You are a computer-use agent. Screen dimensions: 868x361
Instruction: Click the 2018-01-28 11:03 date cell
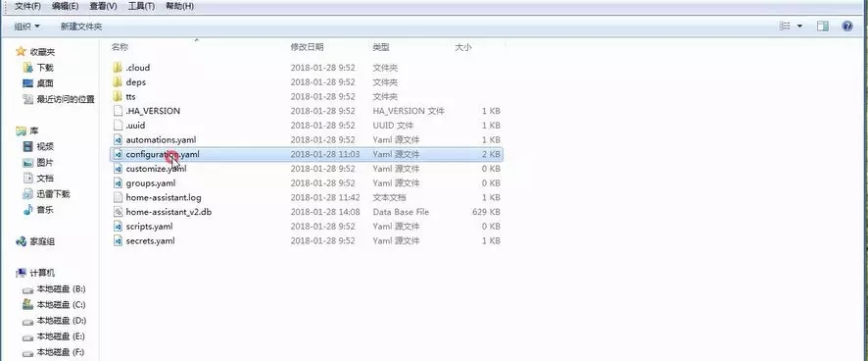pos(325,154)
